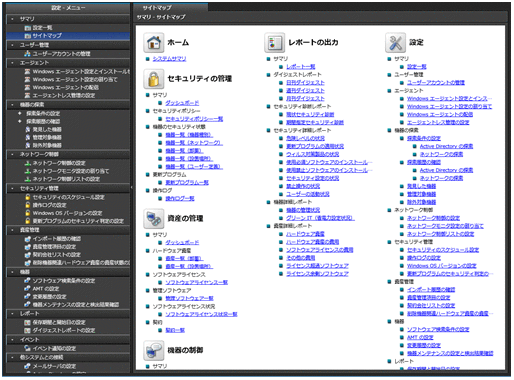Collapse the 資産管理 group in the left menu
The image size is (514, 380).
(x=12, y=230)
